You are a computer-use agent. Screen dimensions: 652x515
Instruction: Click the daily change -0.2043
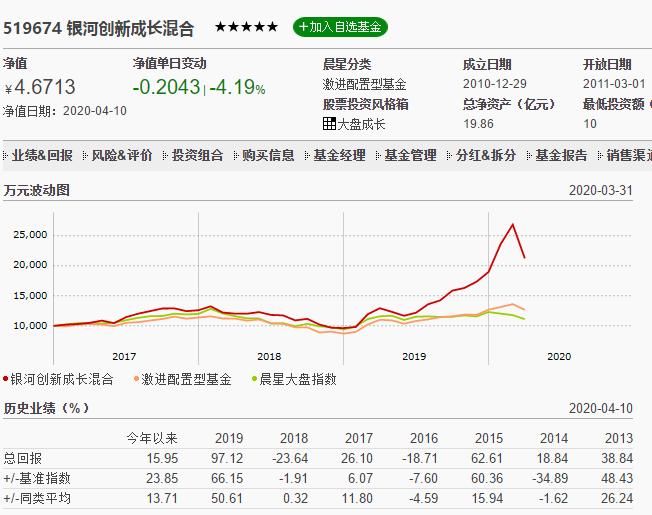166,87
